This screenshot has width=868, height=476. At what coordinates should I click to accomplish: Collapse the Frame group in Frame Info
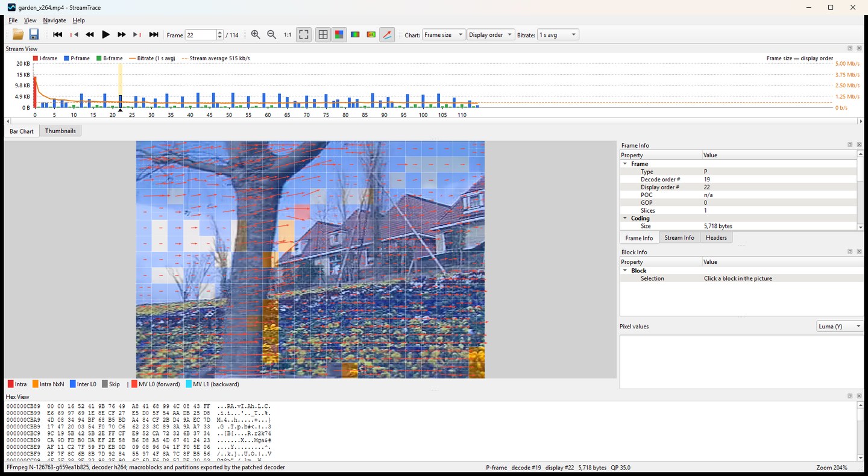pyautogui.click(x=625, y=164)
